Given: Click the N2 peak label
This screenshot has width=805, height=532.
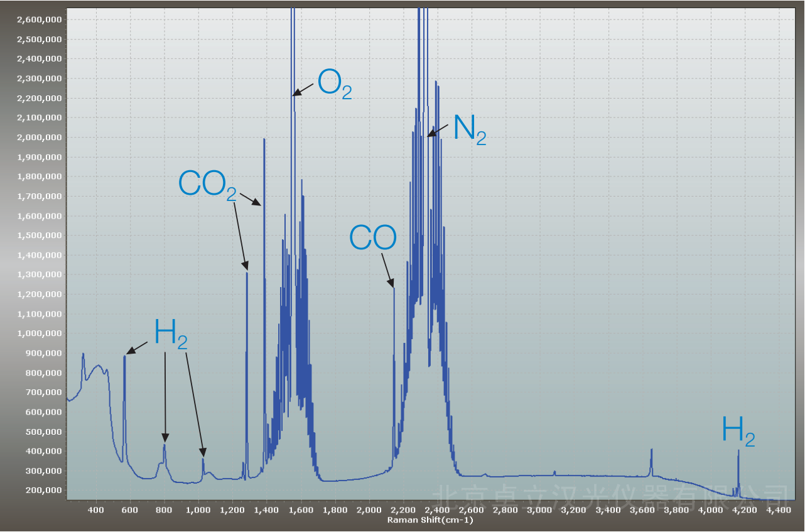Looking at the screenshot, I should [469, 130].
